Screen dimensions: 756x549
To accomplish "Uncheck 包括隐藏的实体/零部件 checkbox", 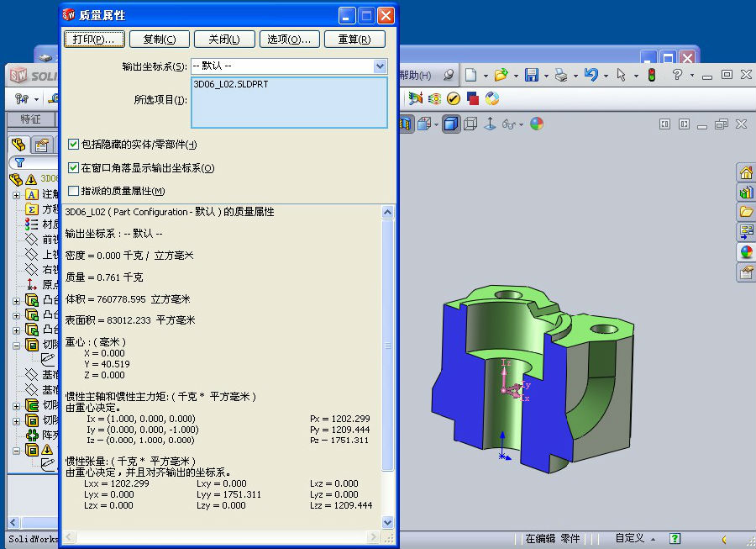I will 74,145.
